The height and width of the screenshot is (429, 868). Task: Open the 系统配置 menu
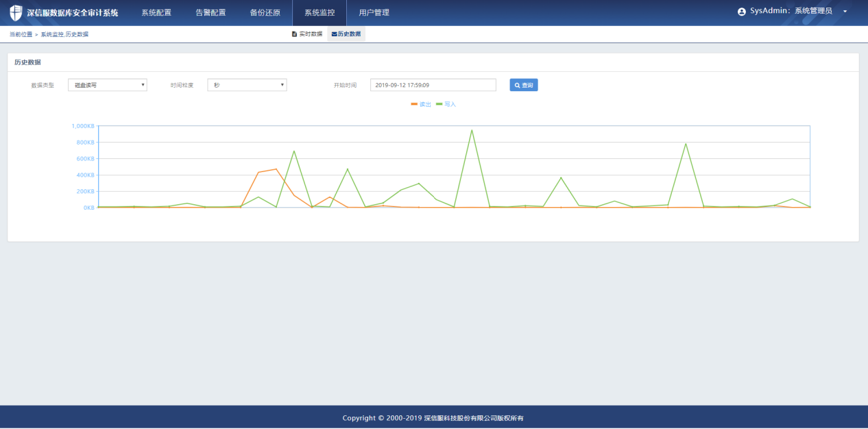(156, 12)
